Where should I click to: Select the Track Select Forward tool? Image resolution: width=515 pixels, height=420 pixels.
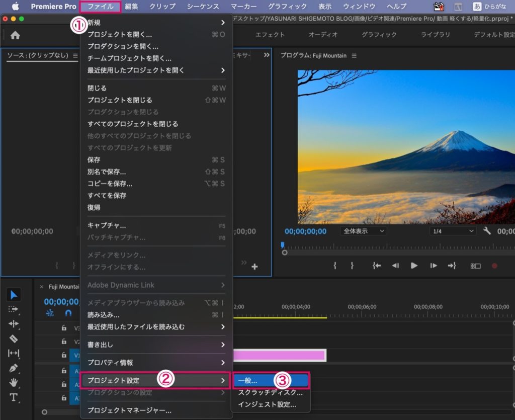(x=14, y=309)
